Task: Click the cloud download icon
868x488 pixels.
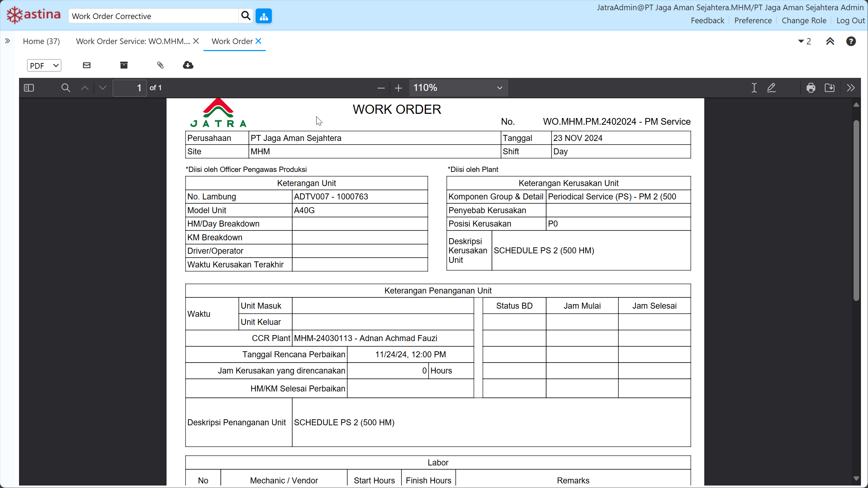Action: click(x=188, y=65)
